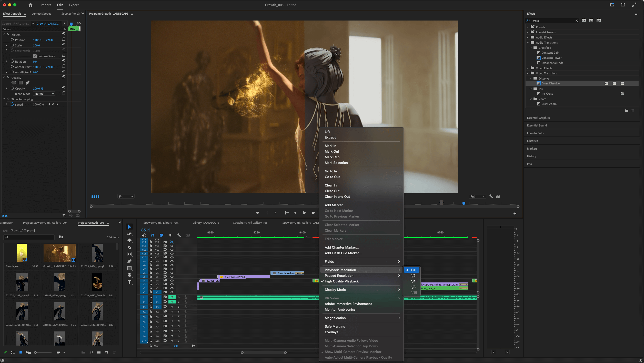644x363 pixels.
Task: Select the 1/4 resolution option
Action: tap(413, 281)
